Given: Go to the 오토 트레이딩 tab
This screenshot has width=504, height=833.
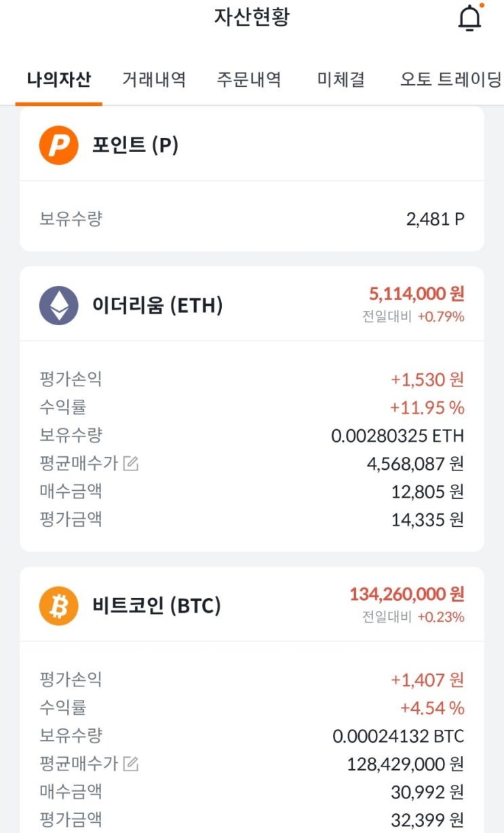Looking at the screenshot, I should click(450, 79).
